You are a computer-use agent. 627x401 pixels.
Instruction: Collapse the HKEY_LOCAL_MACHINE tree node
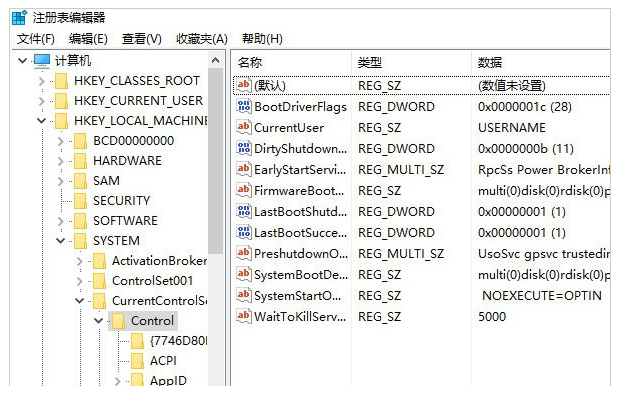[x=41, y=121]
